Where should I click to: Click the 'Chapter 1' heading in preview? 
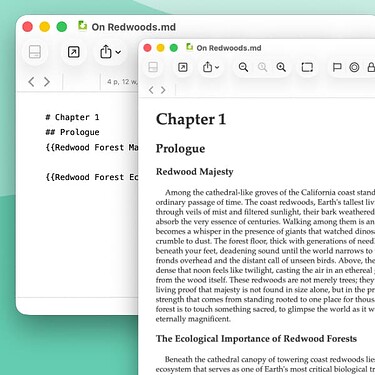coord(191,119)
